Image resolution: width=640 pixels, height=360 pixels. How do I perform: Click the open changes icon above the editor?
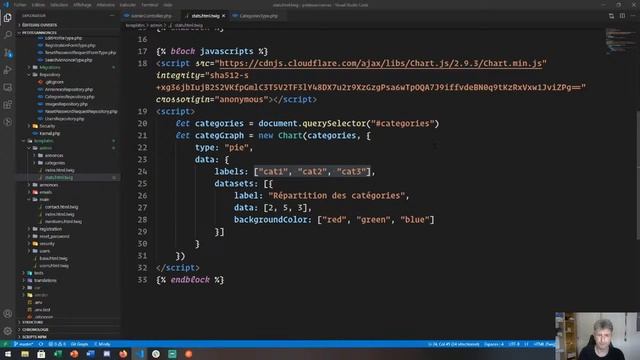click(611, 16)
